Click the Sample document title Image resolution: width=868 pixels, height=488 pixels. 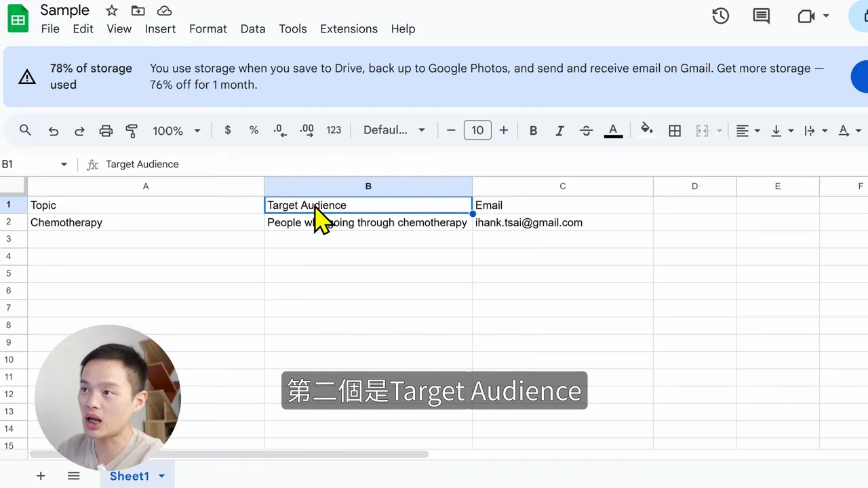[x=64, y=10]
